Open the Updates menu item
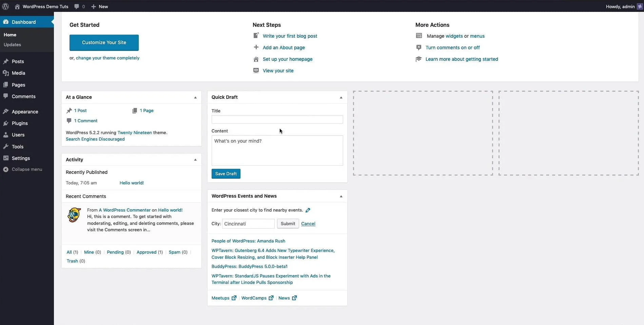Viewport: 644px width, 325px height. pyautogui.click(x=12, y=44)
